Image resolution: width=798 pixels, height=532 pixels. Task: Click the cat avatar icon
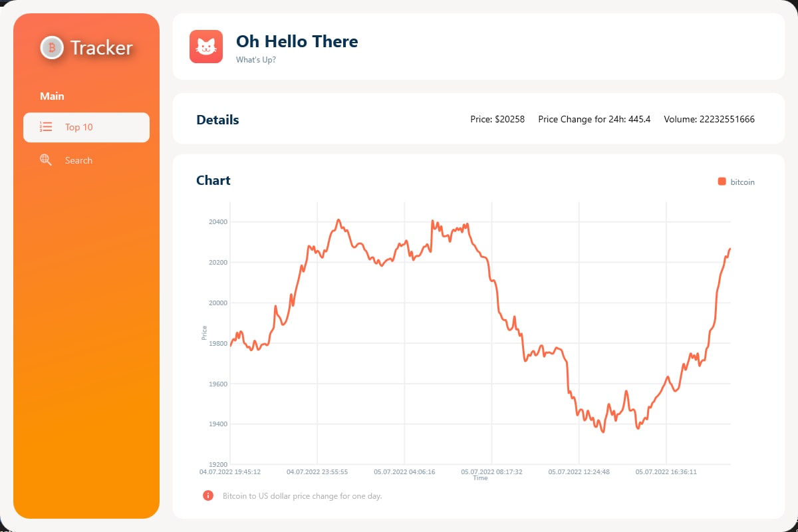click(206, 47)
